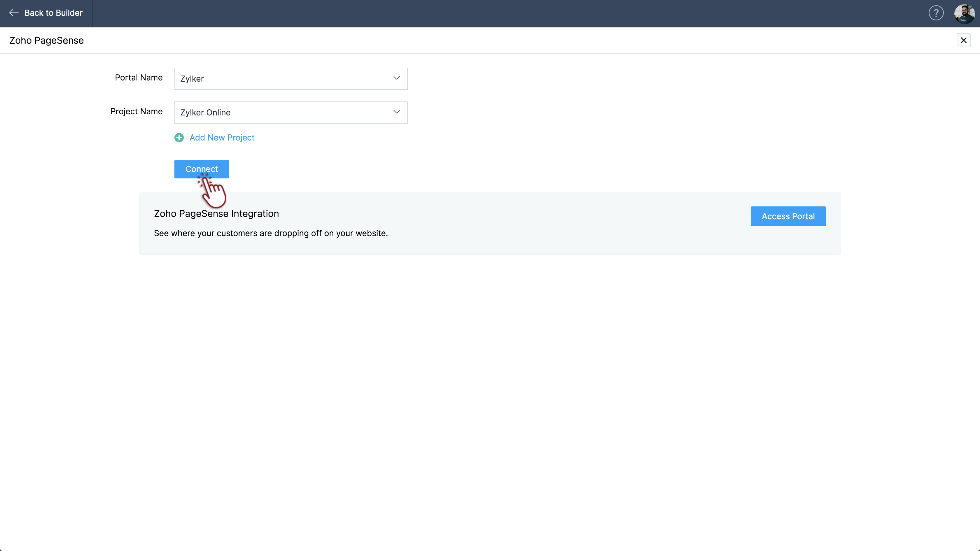This screenshot has width=980, height=551.
Task: Click the Project Name label
Action: [x=136, y=111]
